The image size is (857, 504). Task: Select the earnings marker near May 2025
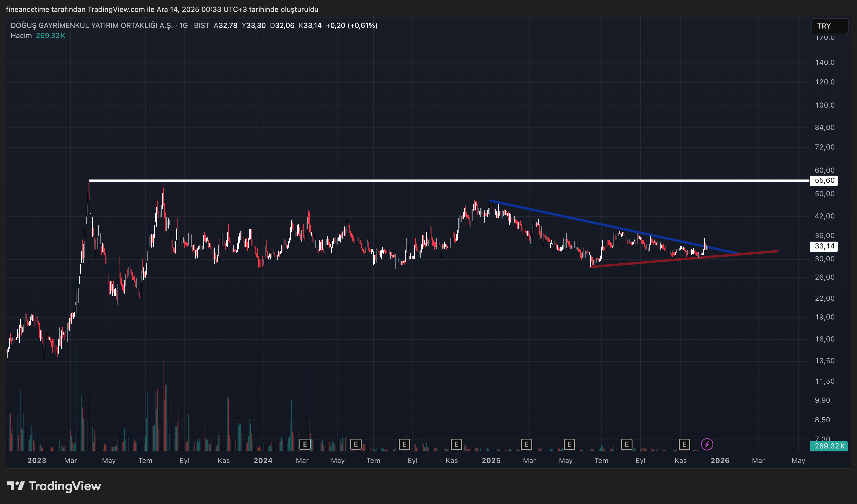(569, 444)
